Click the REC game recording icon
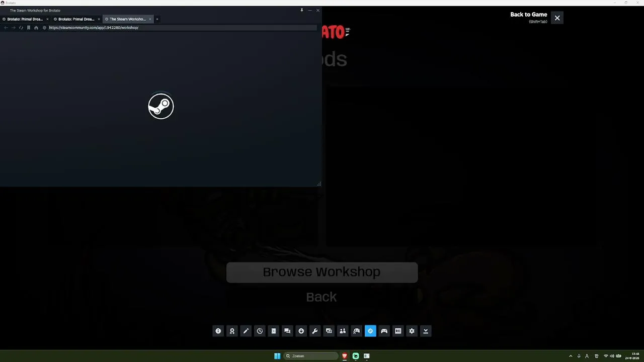 398,331
